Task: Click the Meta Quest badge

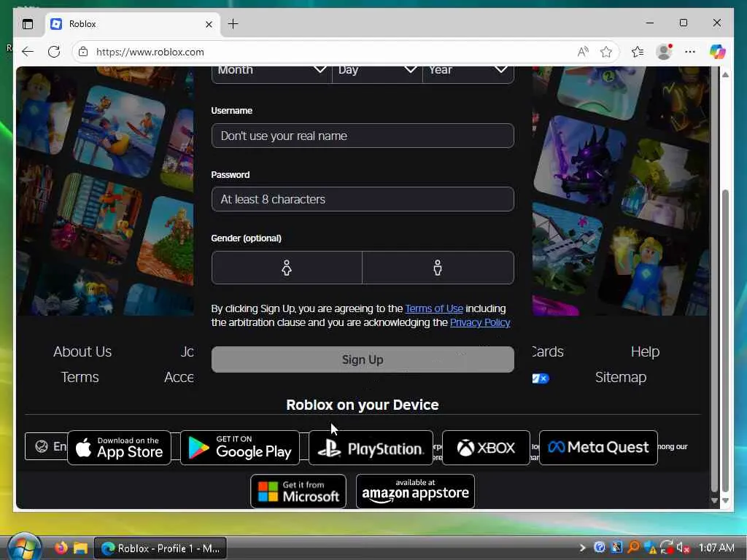Action: 598,448
